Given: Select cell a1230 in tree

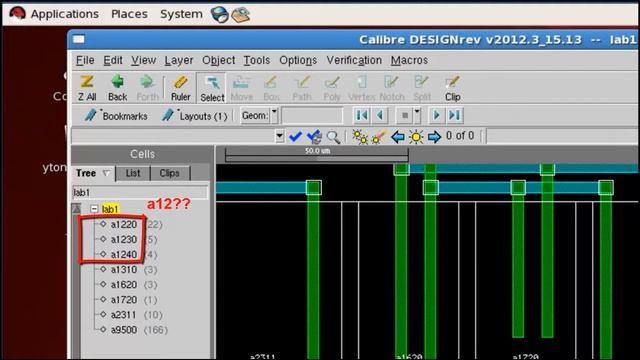Looking at the screenshot, I should point(124,239).
